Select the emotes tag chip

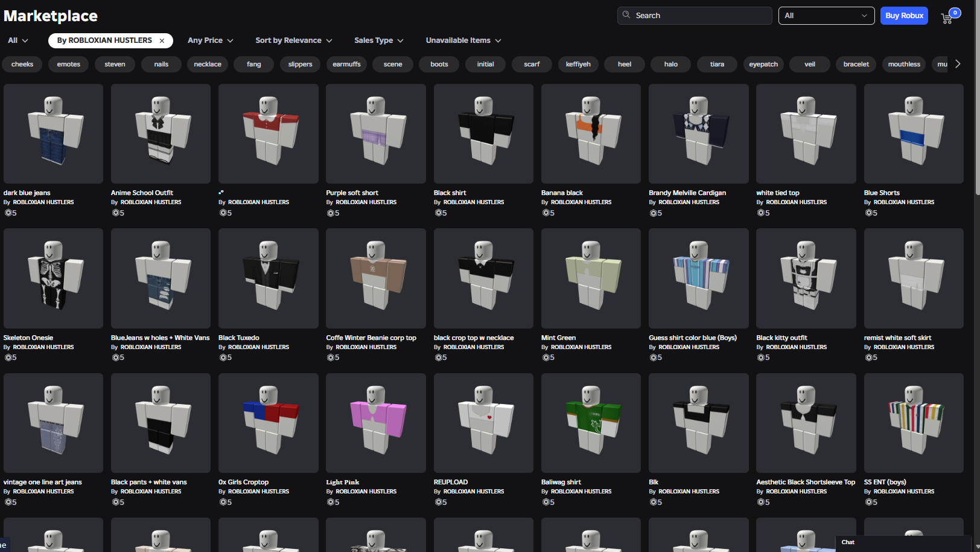point(69,64)
